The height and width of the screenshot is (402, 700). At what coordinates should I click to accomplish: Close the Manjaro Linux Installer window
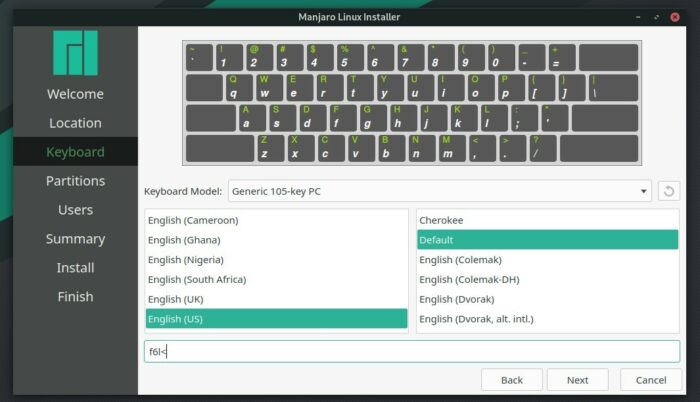click(675, 17)
